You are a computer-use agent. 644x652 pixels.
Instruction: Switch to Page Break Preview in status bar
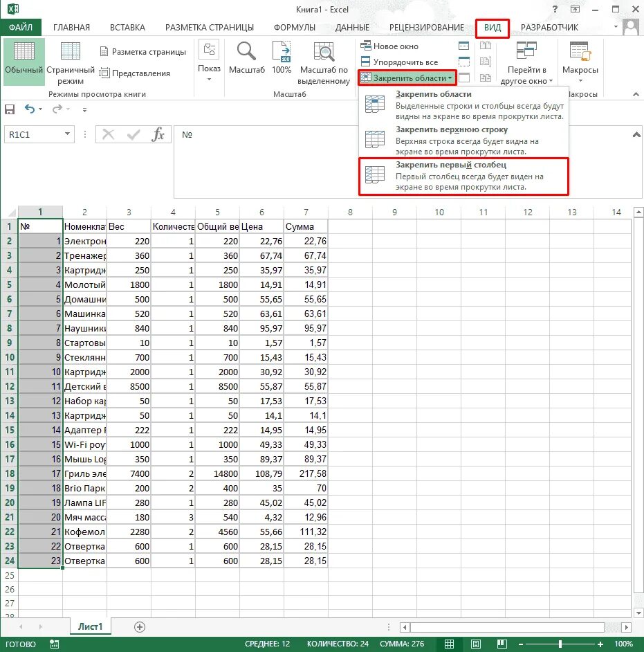click(x=502, y=644)
